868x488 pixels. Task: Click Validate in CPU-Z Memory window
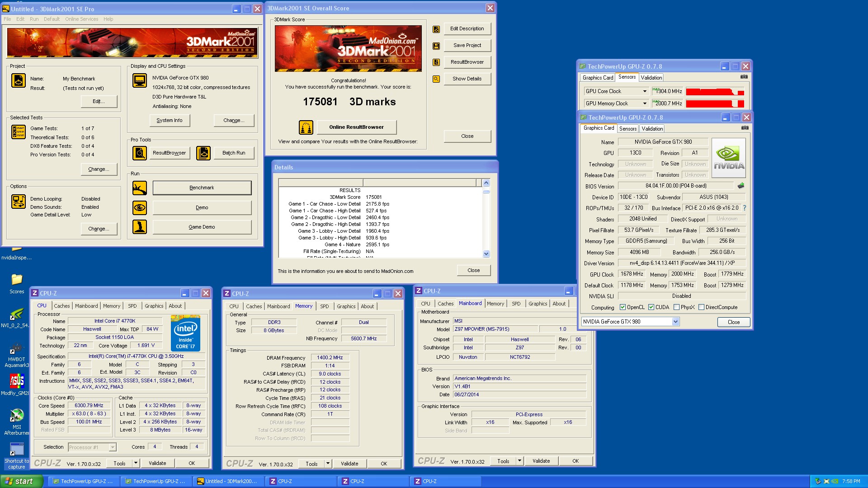349,464
